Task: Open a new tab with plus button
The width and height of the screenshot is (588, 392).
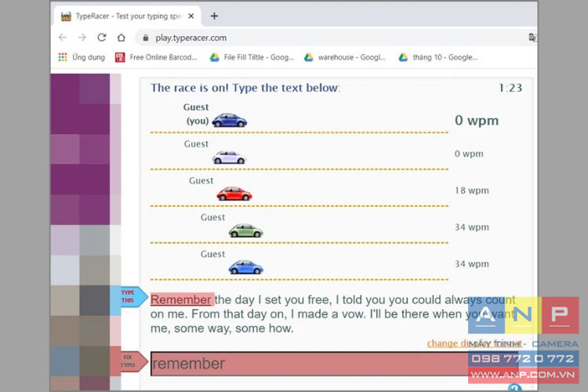Action: pos(214,16)
